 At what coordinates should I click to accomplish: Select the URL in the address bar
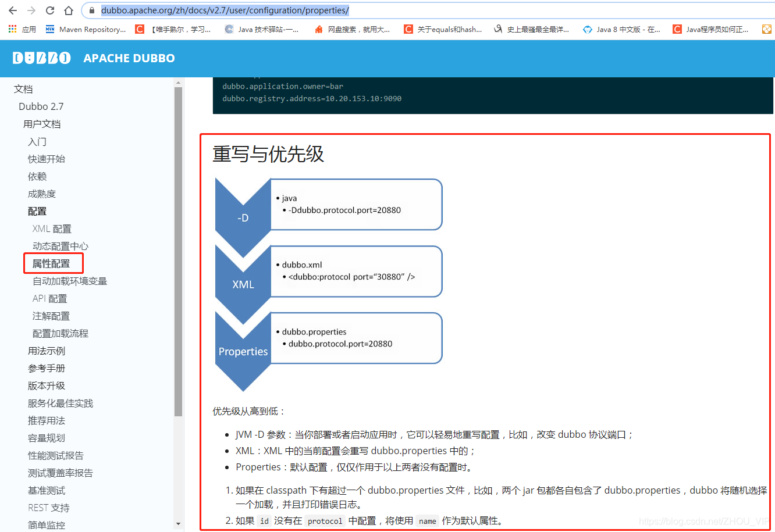225,10
